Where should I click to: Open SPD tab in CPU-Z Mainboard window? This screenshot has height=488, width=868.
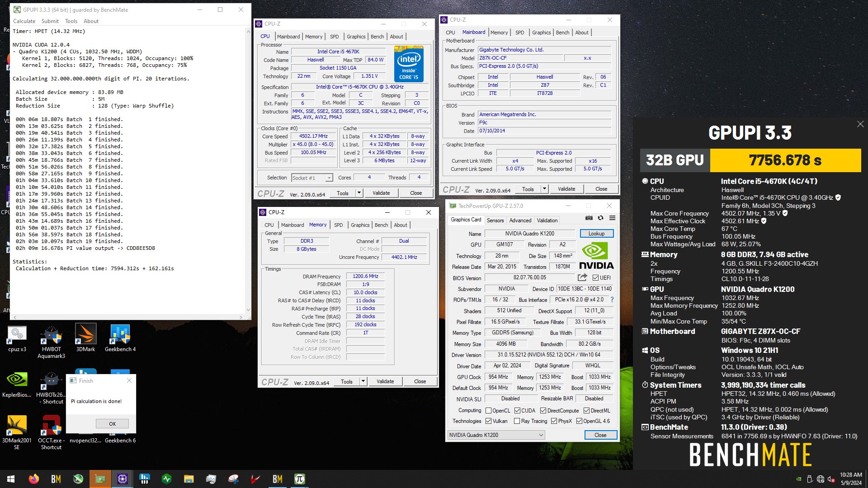(x=520, y=33)
